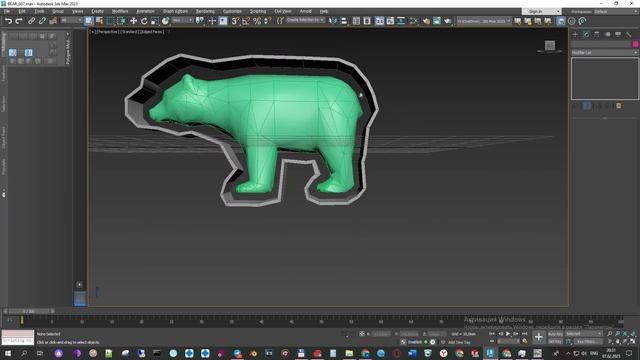Screen dimensions: 640x360
Task: Click the Align tool icon
Action: (x=344, y=21)
